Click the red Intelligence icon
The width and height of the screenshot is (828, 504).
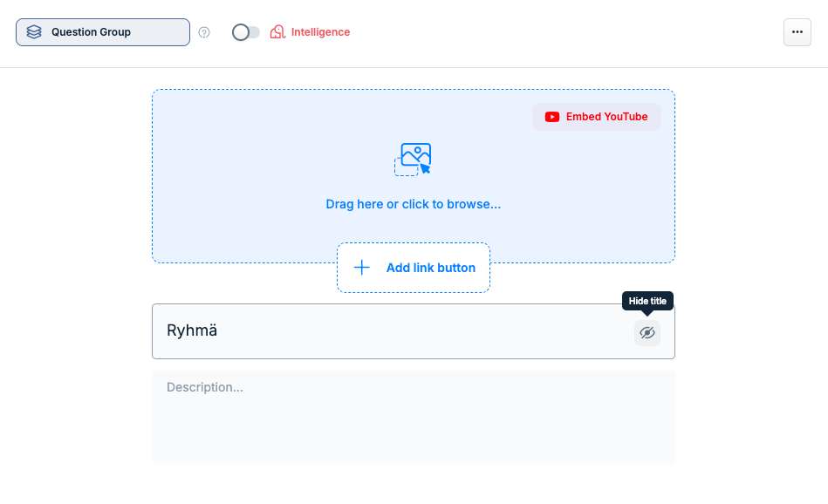pos(277,32)
